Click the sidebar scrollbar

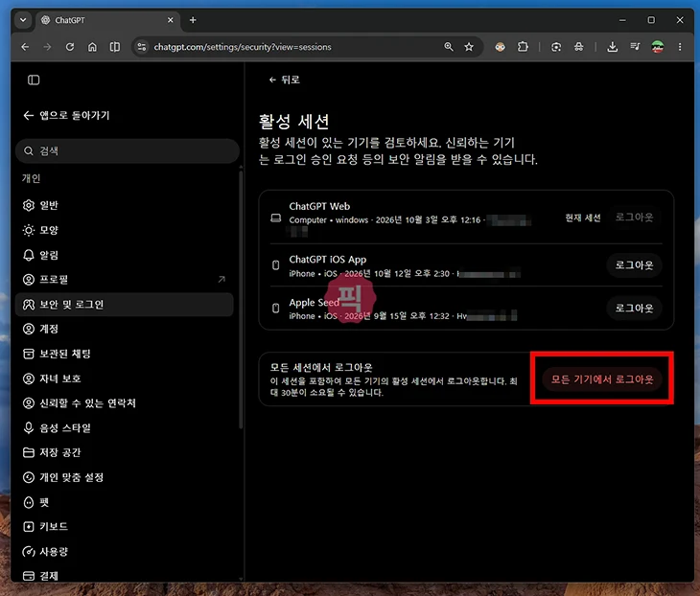[241, 299]
